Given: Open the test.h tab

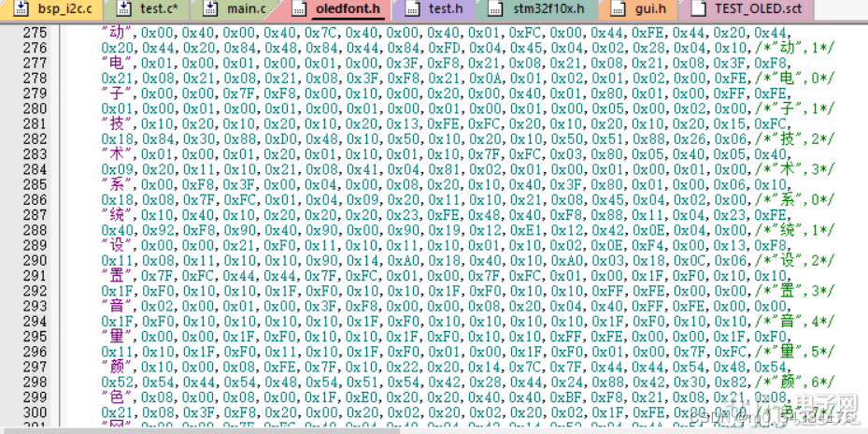Looking at the screenshot, I should coord(434,8).
